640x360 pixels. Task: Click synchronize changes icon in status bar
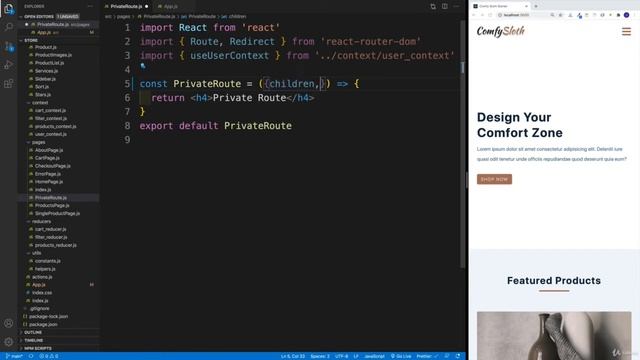[31, 356]
